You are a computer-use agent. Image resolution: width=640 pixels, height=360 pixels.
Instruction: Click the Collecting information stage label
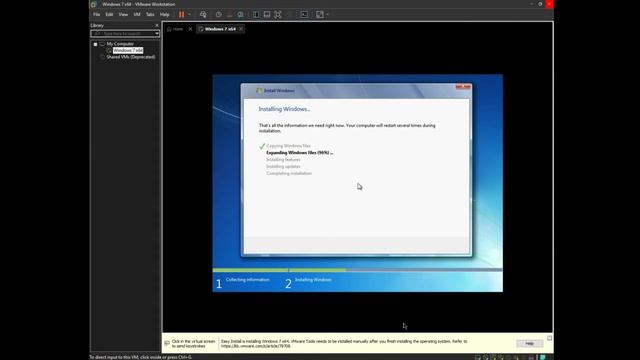tap(247, 280)
